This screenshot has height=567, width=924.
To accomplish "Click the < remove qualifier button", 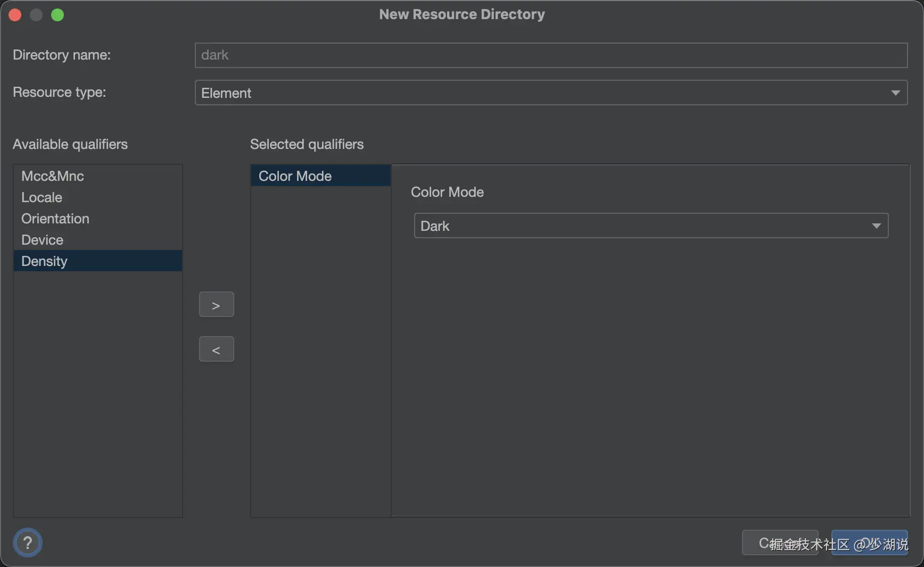I will [x=216, y=349].
